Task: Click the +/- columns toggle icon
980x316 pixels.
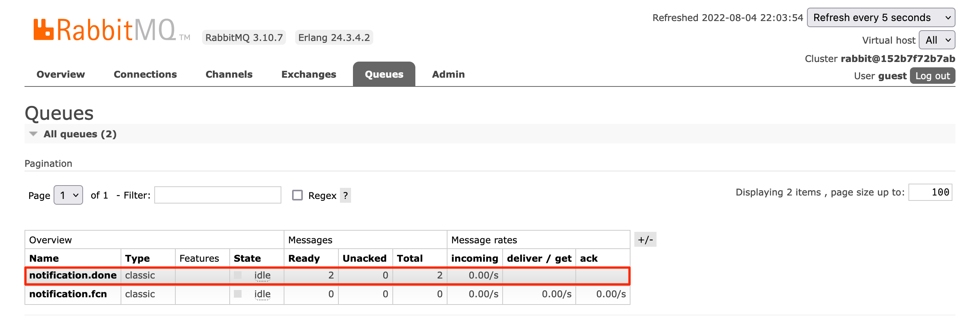Action: 646,240
